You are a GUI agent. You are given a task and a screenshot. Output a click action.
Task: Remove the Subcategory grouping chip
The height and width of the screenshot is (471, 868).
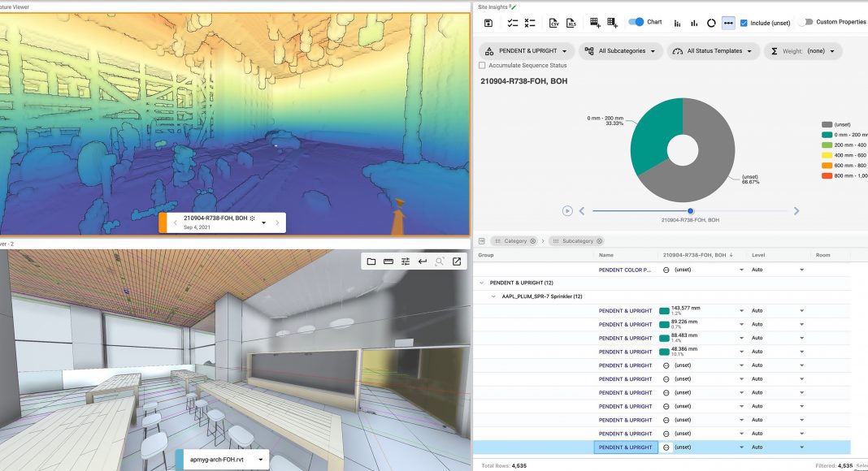pyautogui.click(x=599, y=241)
